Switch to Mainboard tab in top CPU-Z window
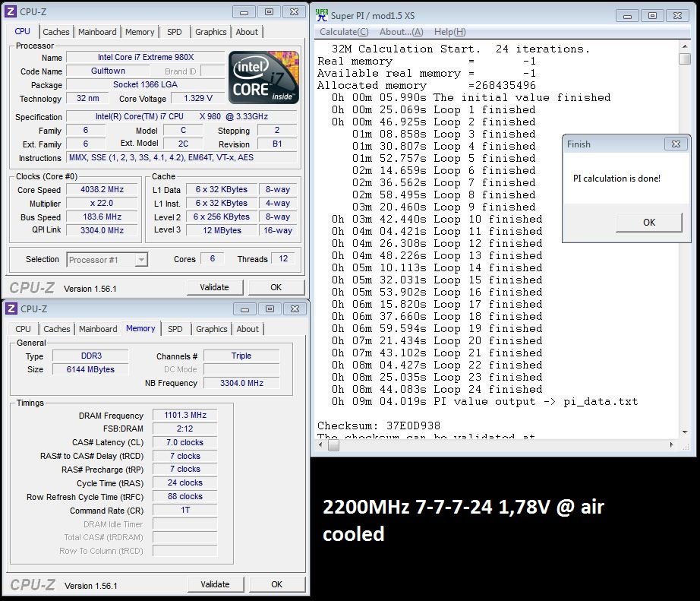This screenshot has width=700, height=601. [97, 32]
